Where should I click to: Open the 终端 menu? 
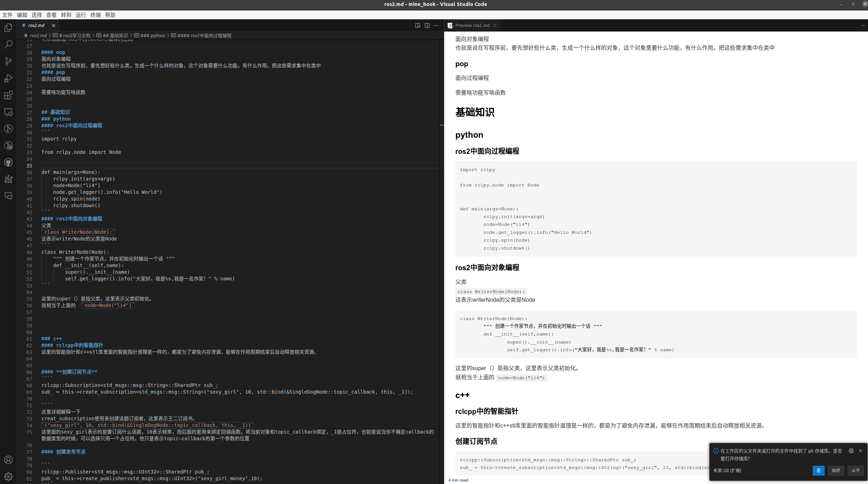tap(95, 15)
